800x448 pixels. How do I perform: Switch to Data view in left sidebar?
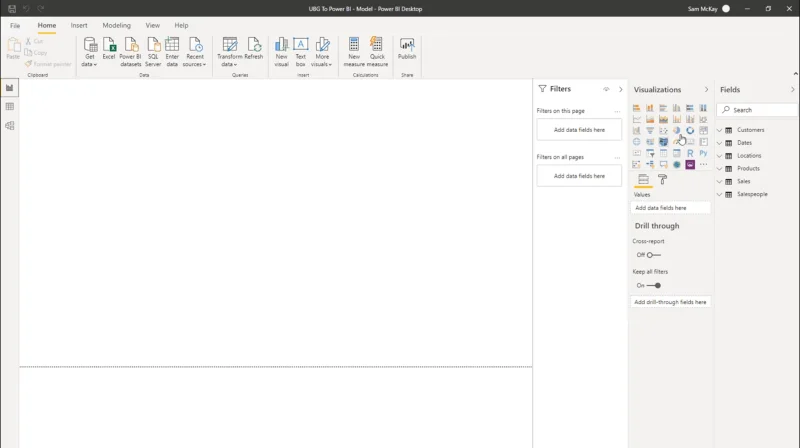point(10,107)
